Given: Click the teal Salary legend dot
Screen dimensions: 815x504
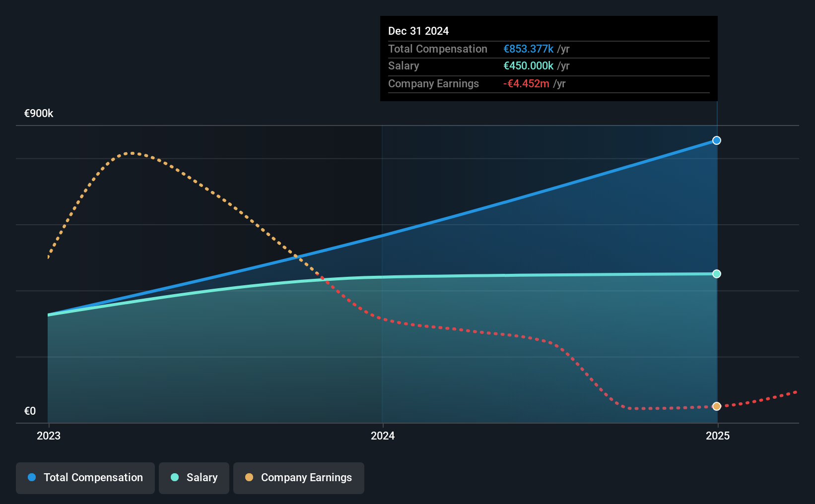Looking at the screenshot, I should (x=175, y=477).
